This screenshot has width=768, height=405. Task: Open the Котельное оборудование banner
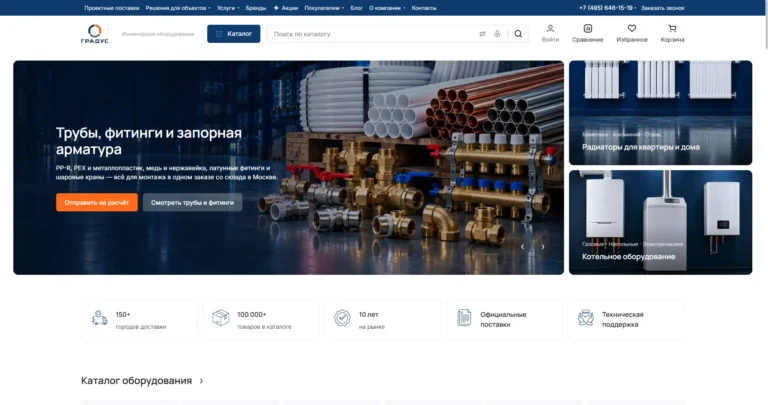click(660, 222)
